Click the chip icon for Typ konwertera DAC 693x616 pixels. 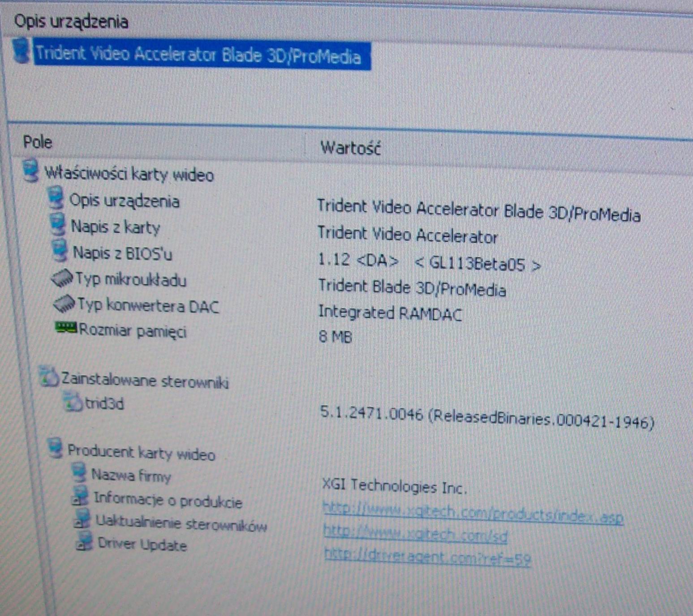[x=65, y=304]
